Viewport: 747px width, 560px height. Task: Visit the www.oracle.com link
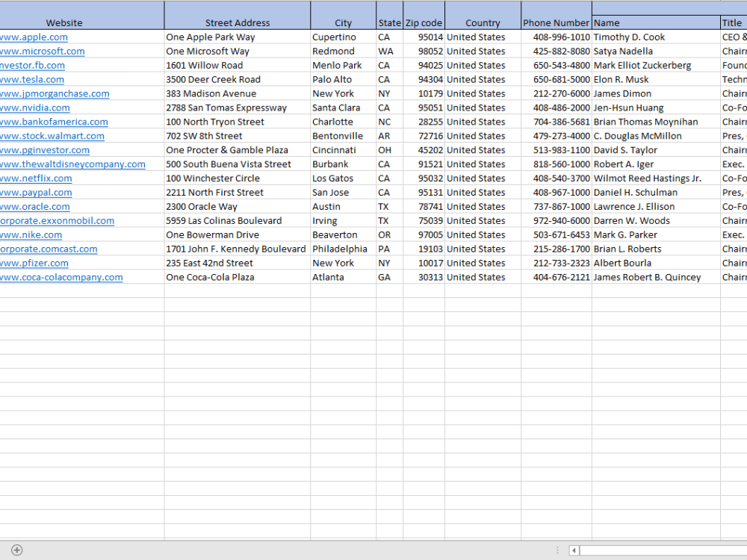pos(35,207)
